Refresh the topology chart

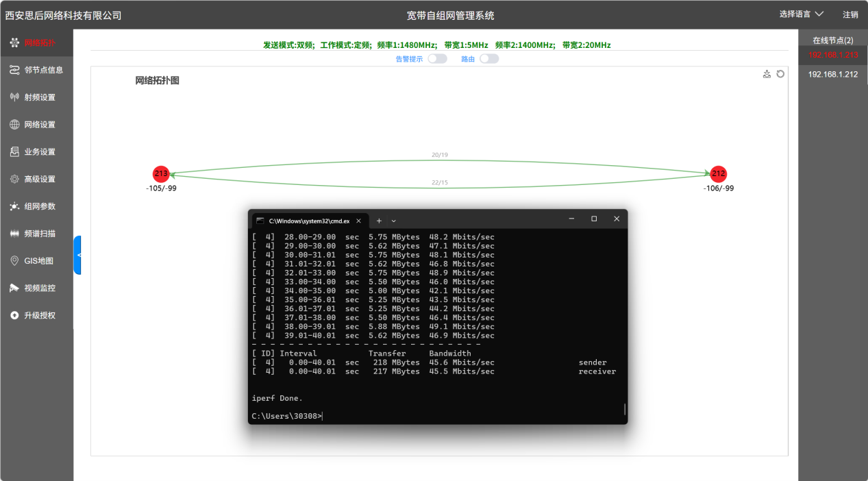[780, 74]
